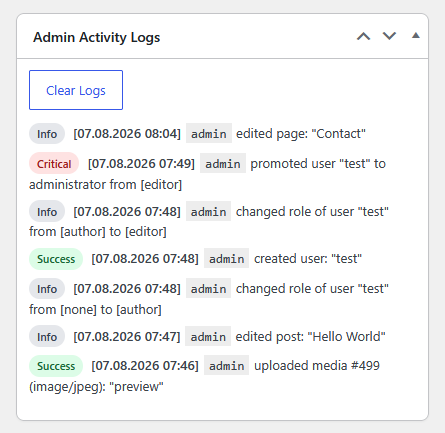This screenshot has height=433, width=445.
Task: Click Info badge before from [author] to [editor]
Action: point(47,212)
